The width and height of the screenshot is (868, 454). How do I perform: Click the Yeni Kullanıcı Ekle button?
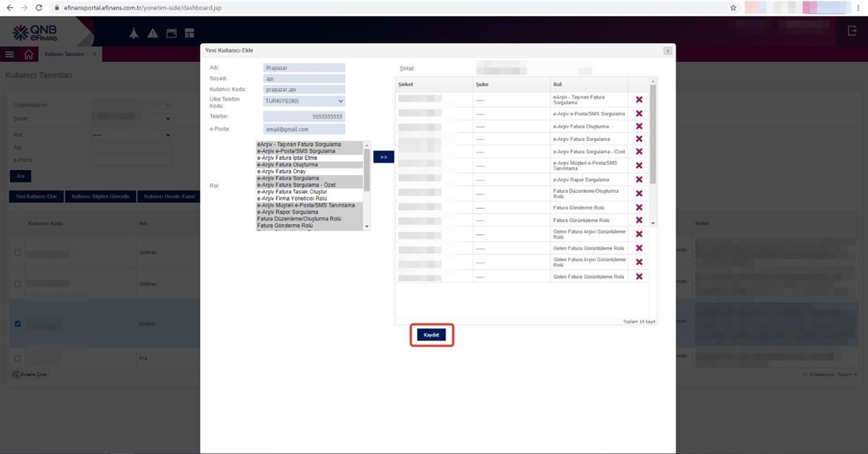36,197
